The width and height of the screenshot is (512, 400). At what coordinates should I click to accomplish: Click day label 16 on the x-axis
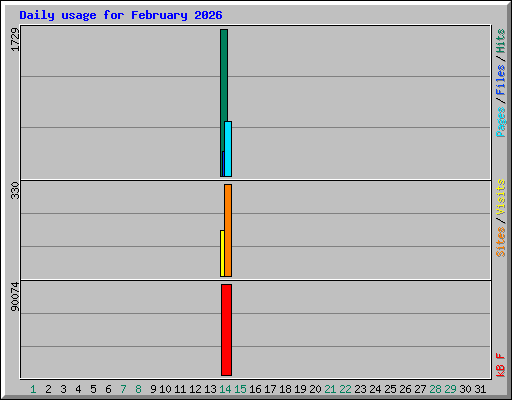pos(255,389)
